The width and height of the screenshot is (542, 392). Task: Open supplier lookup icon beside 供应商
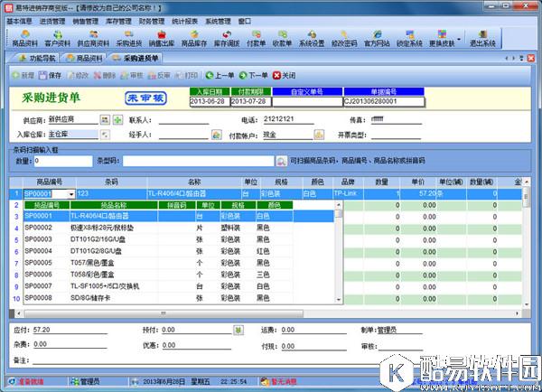pos(105,120)
